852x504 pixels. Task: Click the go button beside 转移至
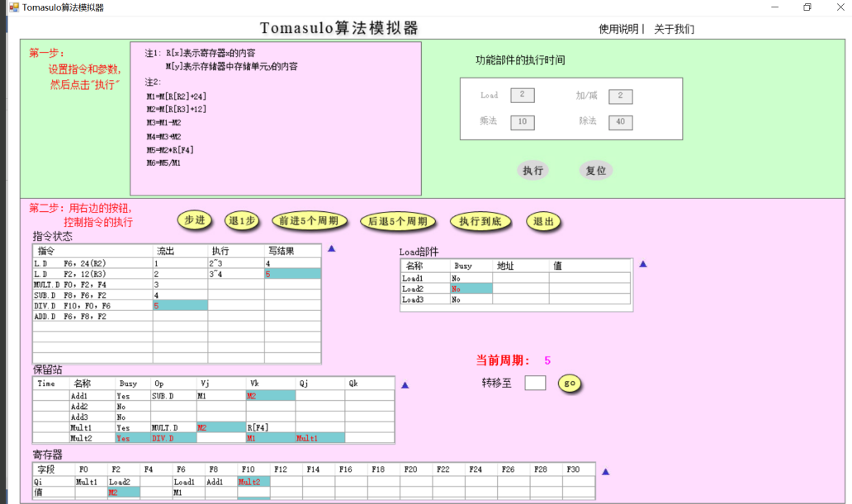(570, 382)
